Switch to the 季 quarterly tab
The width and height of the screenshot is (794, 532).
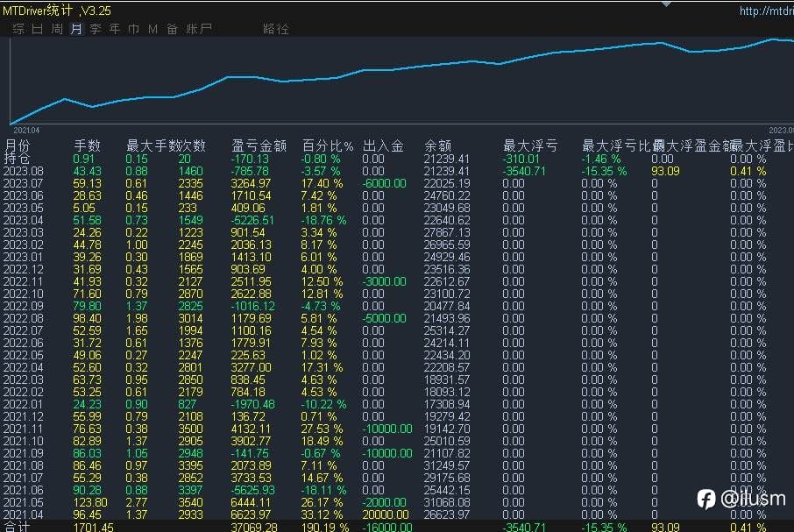(96, 29)
